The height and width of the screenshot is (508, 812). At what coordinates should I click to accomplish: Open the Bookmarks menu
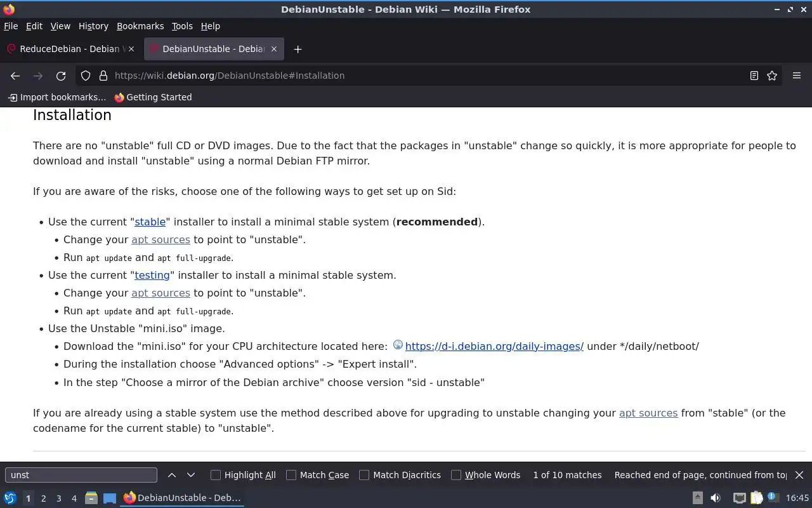coord(140,26)
